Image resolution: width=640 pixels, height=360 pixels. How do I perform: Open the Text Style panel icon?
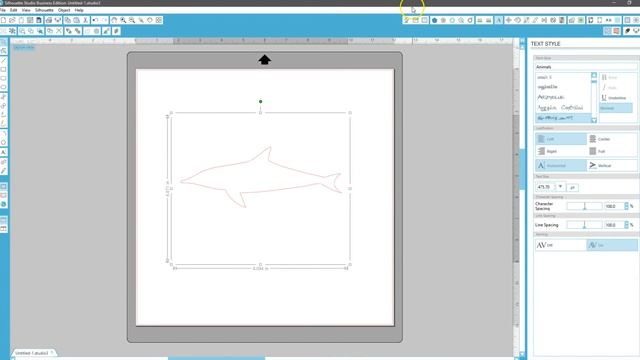(498, 20)
